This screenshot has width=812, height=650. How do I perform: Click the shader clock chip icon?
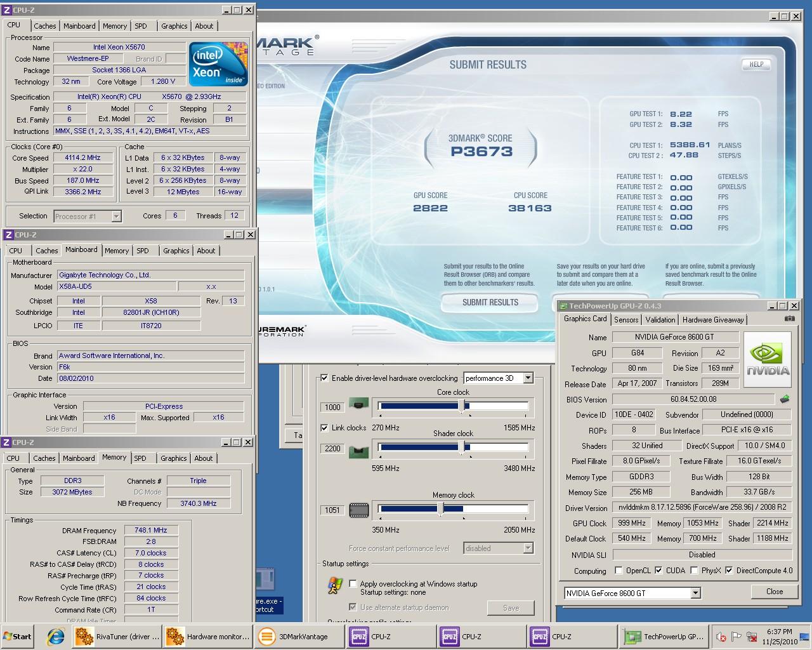click(359, 451)
